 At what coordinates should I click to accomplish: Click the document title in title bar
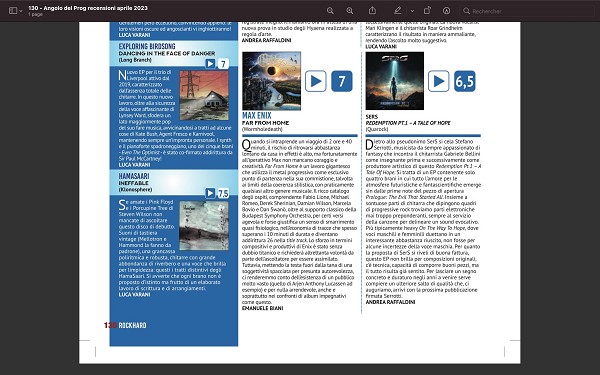(x=88, y=8)
